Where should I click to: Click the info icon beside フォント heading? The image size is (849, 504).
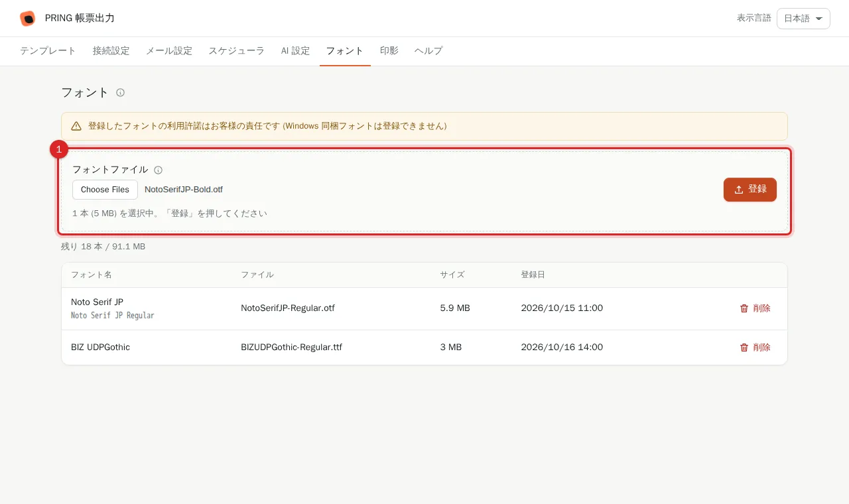120,93
